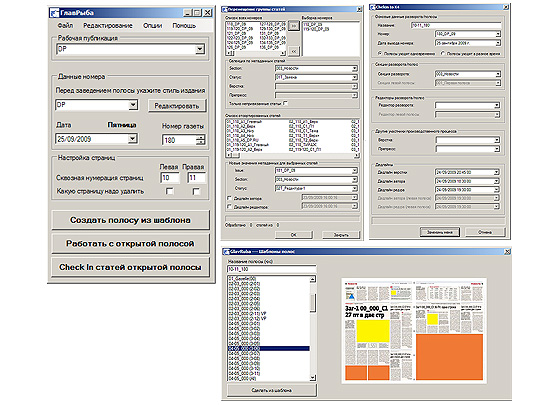Click Закрыть in the article group dialog
This screenshot has width=540, height=405.
click(341, 235)
